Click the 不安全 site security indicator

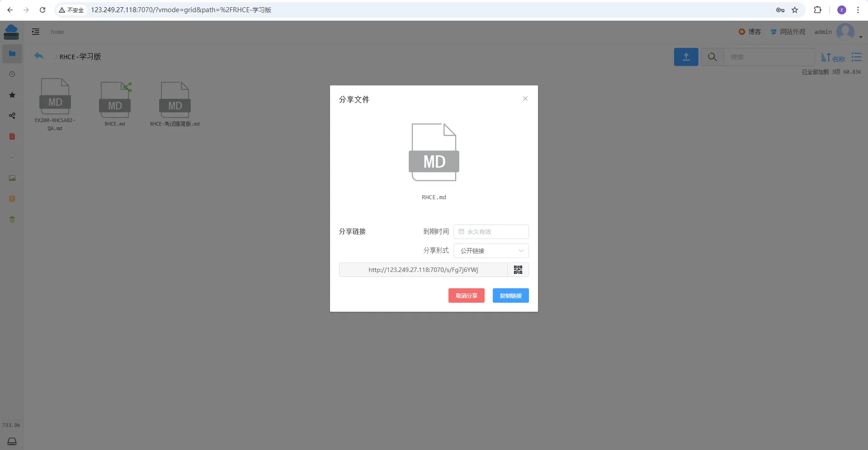pyautogui.click(x=71, y=10)
